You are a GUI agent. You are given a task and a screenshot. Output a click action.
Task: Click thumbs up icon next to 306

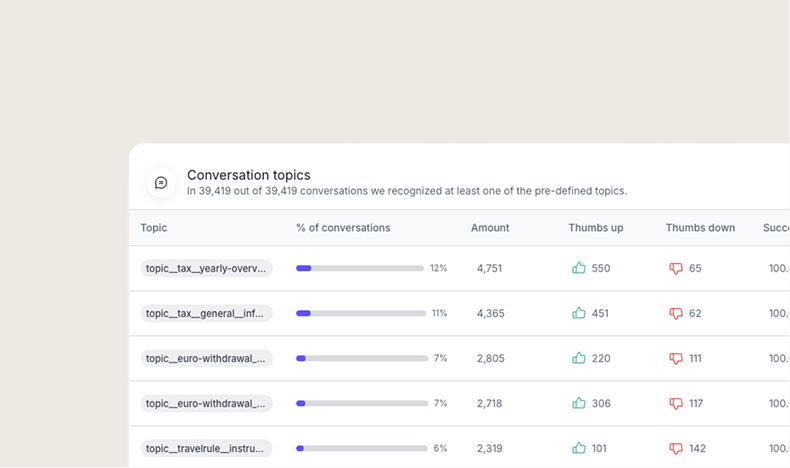coord(578,403)
